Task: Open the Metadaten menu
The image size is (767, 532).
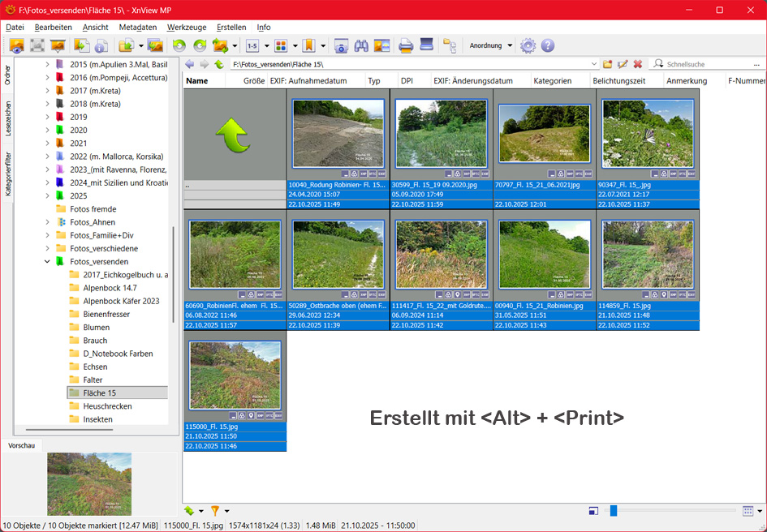Action: [137, 27]
